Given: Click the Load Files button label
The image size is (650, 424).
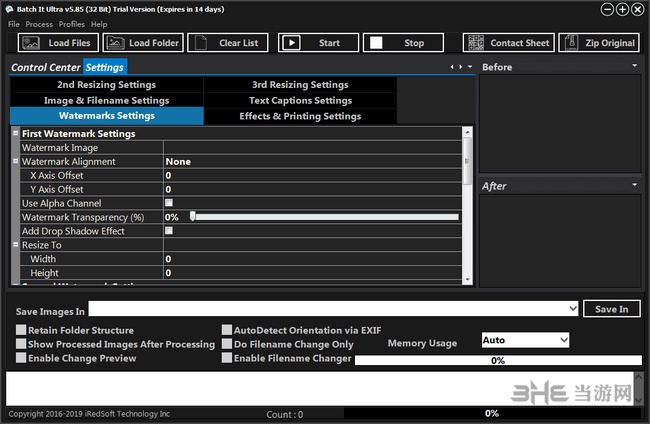Looking at the screenshot, I should pyautogui.click(x=69, y=43).
